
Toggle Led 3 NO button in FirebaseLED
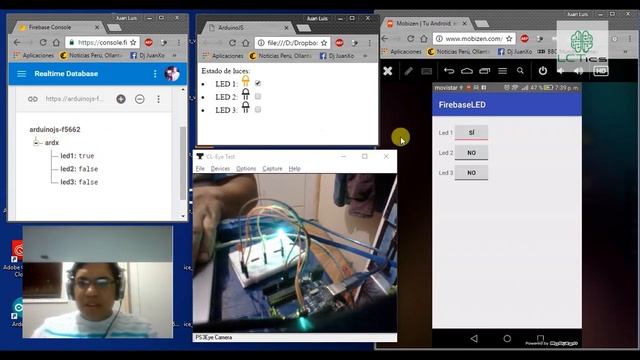tap(471, 173)
